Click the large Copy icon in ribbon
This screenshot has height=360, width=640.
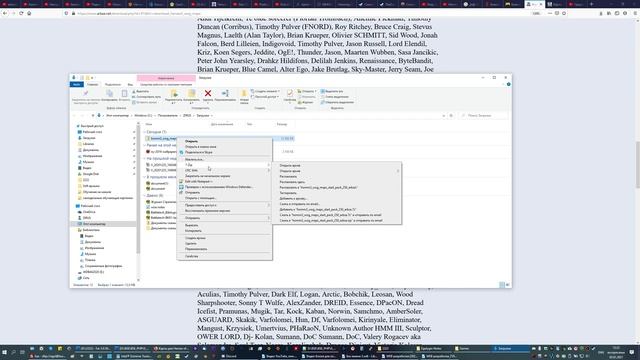109,94
